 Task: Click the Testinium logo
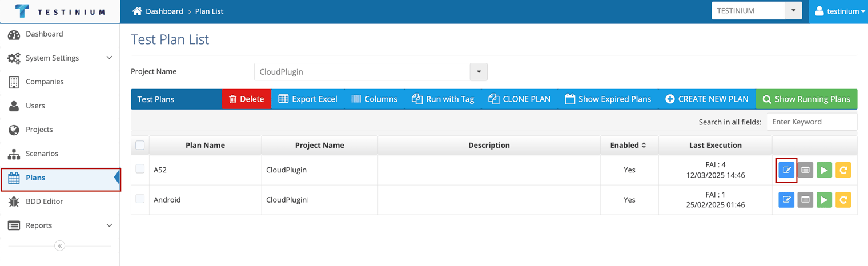[60, 11]
